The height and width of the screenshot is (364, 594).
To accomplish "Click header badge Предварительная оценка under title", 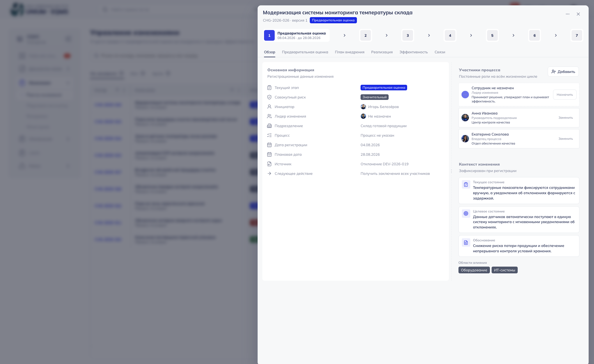I will (333, 20).
